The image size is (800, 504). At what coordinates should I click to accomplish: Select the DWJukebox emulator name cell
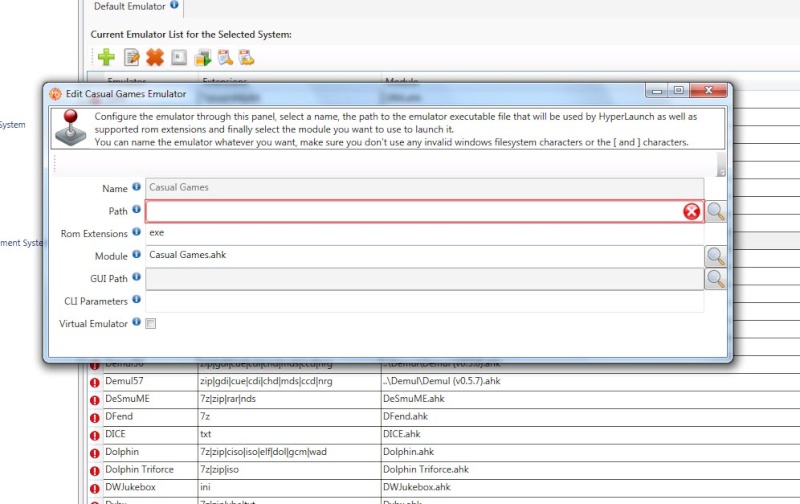point(151,487)
